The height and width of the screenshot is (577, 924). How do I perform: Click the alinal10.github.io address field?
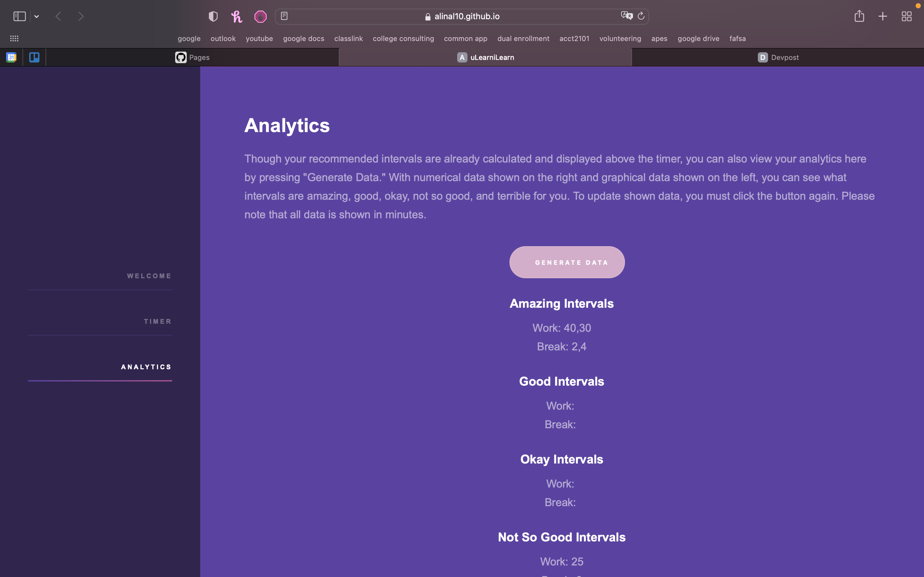[466, 16]
